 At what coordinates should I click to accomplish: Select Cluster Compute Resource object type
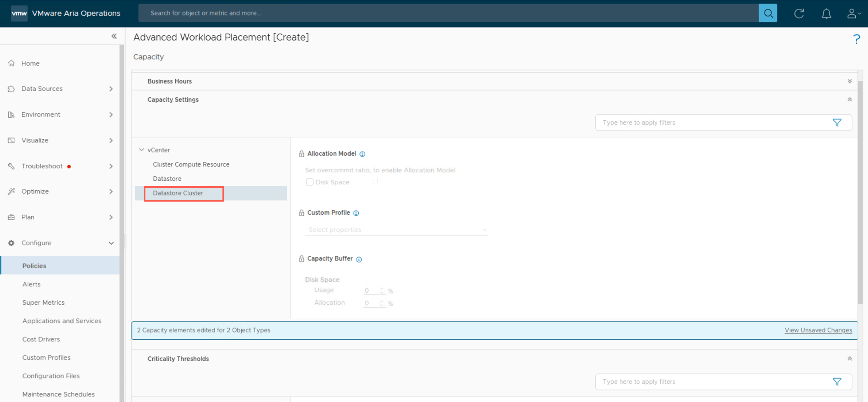[x=191, y=164]
